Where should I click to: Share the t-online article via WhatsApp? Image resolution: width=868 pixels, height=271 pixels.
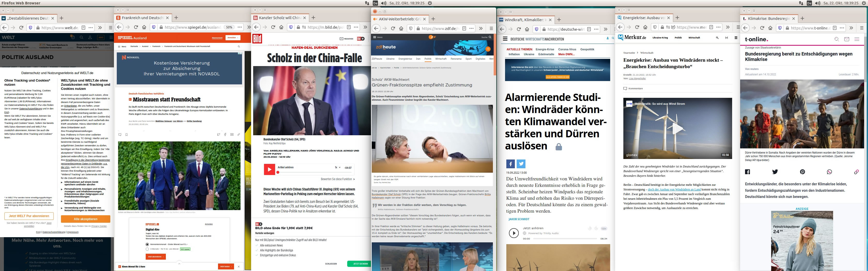(x=829, y=172)
